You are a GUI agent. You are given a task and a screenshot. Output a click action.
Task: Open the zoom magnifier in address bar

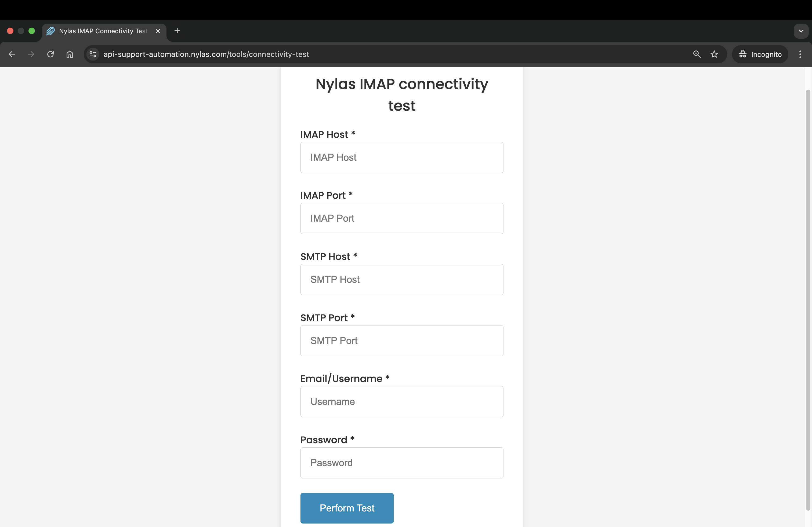(x=697, y=54)
